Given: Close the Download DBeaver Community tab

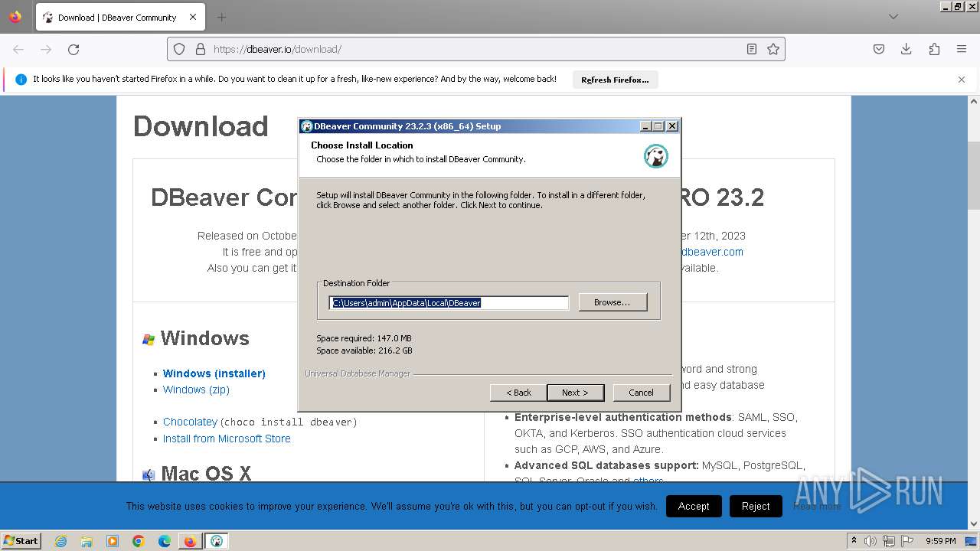Looking at the screenshot, I should 193,17.
